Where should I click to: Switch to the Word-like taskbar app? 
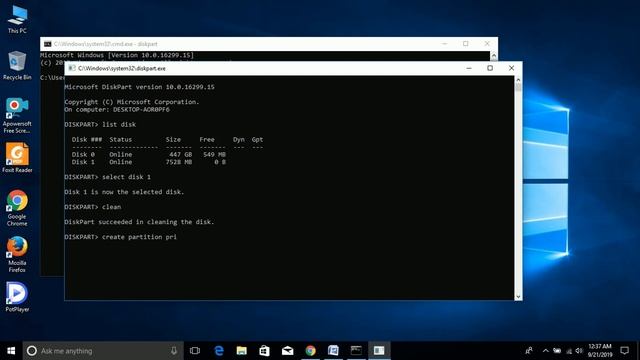[x=333, y=351]
